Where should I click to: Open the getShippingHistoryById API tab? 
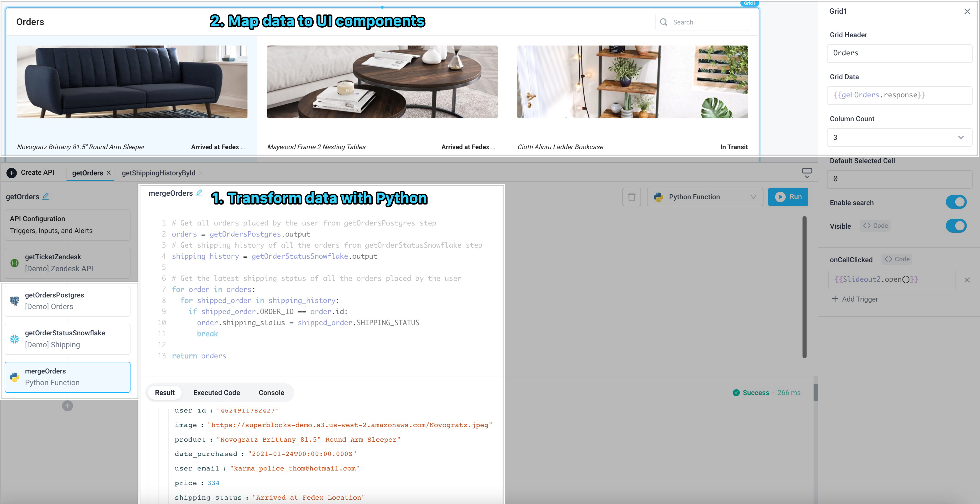point(158,173)
